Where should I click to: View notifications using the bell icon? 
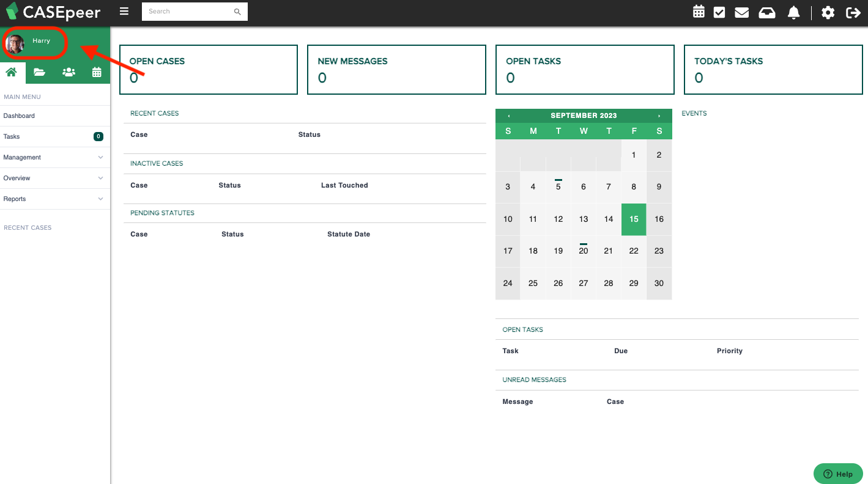pyautogui.click(x=793, y=12)
